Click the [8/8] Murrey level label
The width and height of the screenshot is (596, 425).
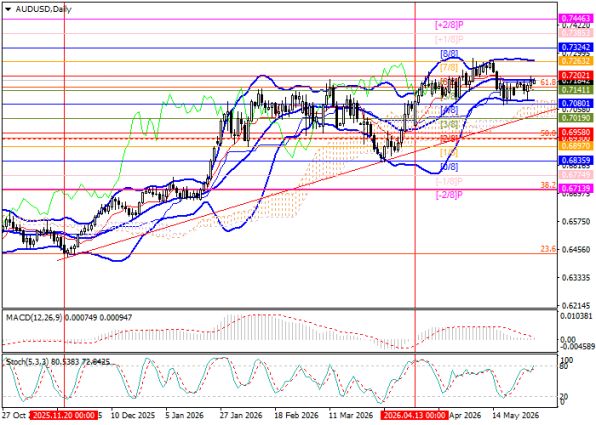449,54
